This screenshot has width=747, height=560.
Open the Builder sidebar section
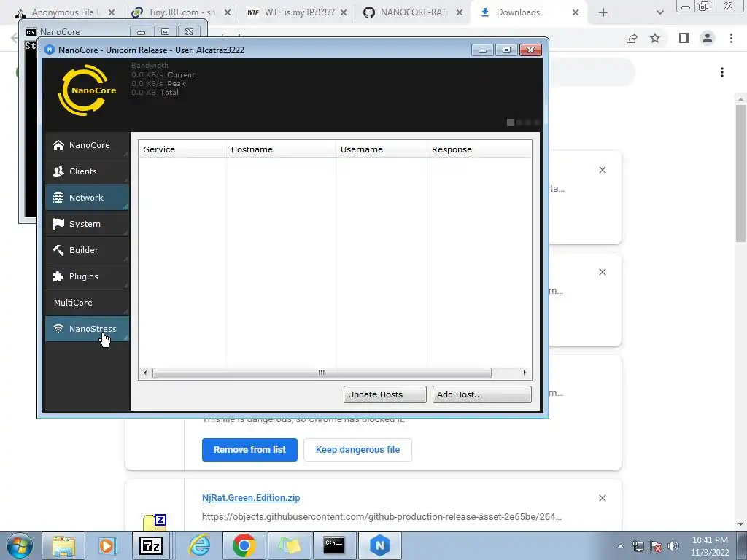pyautogui.click(x=88, y=250)
